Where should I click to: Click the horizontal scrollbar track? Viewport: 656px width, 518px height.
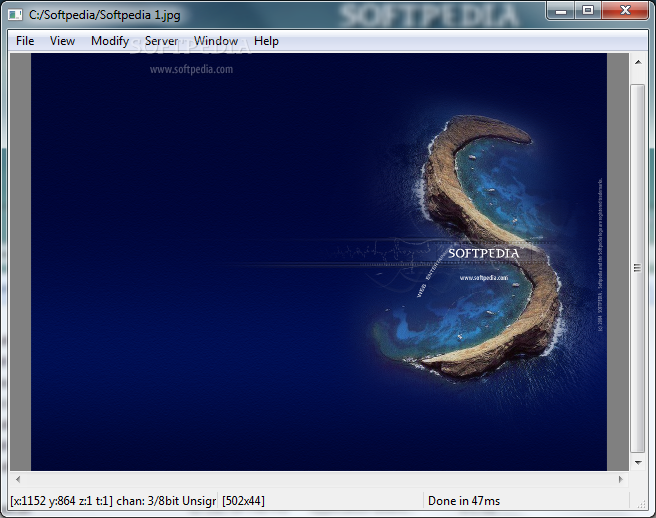point(319,480)
